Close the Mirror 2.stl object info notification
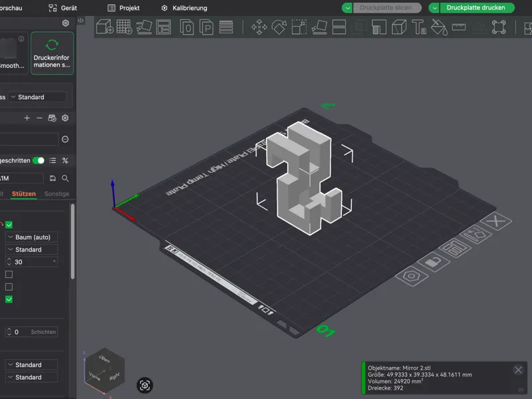 (x=518, y=370)
